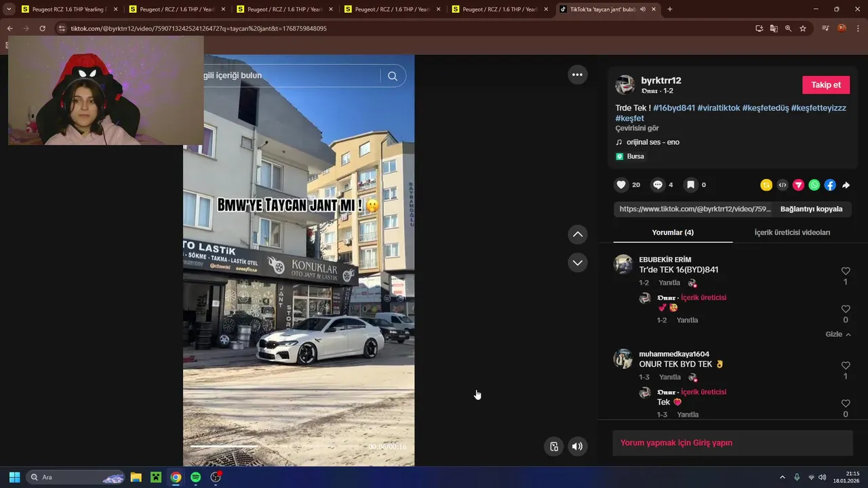Image resolution: width=868 pixels, height=488 pixels.
Task: Open Chrome zoom magnifier icon
Action: (x=788, y=28)
